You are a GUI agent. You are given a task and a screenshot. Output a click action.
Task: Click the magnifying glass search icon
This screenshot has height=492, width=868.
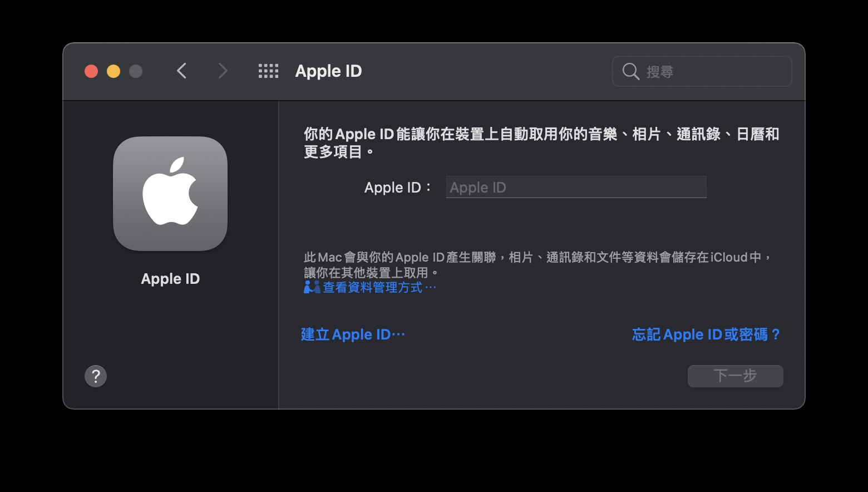coord(630,71)
